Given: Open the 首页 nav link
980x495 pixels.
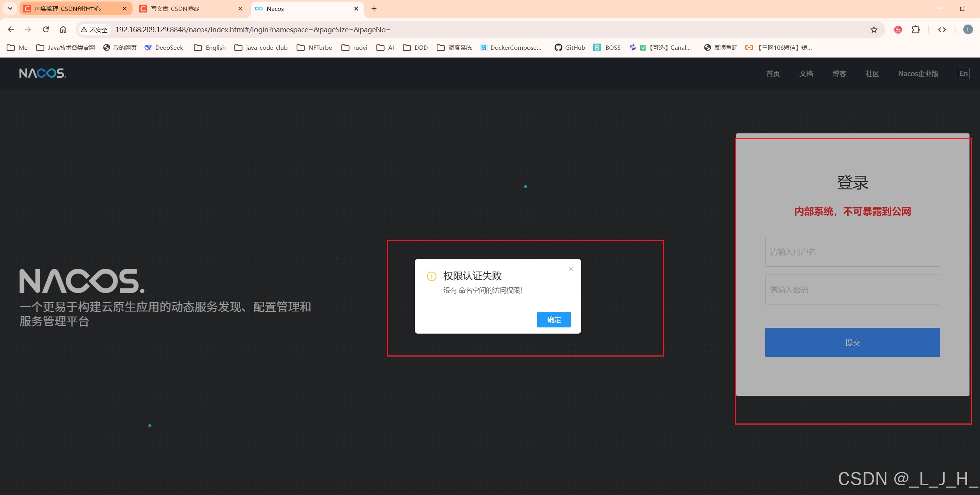Looking at the screenshot, I should coord(773,74).
